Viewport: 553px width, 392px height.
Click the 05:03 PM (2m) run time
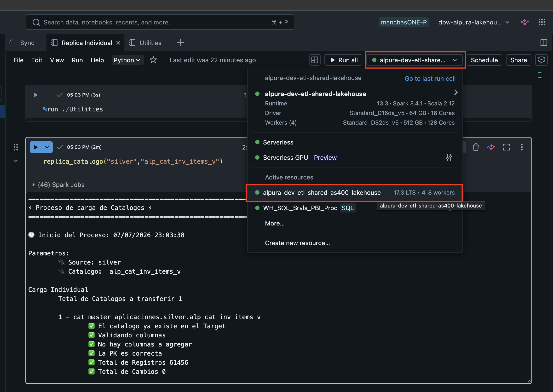[x=84, y=147]
